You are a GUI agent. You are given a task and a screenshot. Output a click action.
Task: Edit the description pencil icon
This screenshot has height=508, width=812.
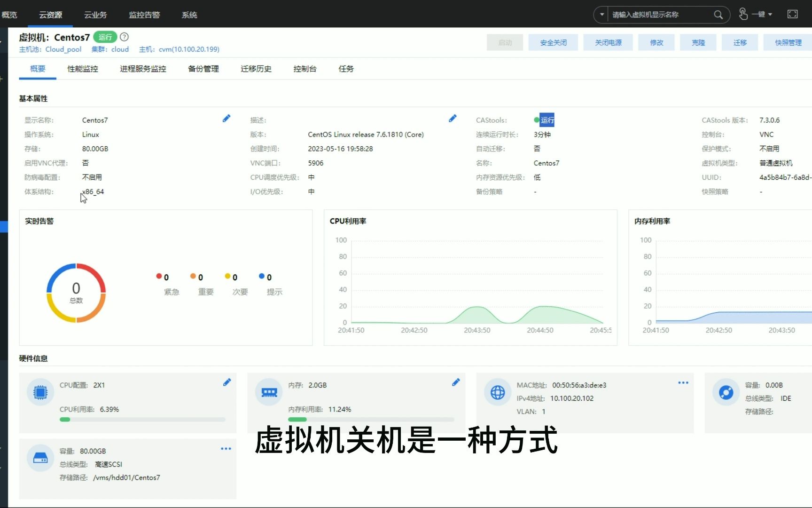click(x=453, y=119)
